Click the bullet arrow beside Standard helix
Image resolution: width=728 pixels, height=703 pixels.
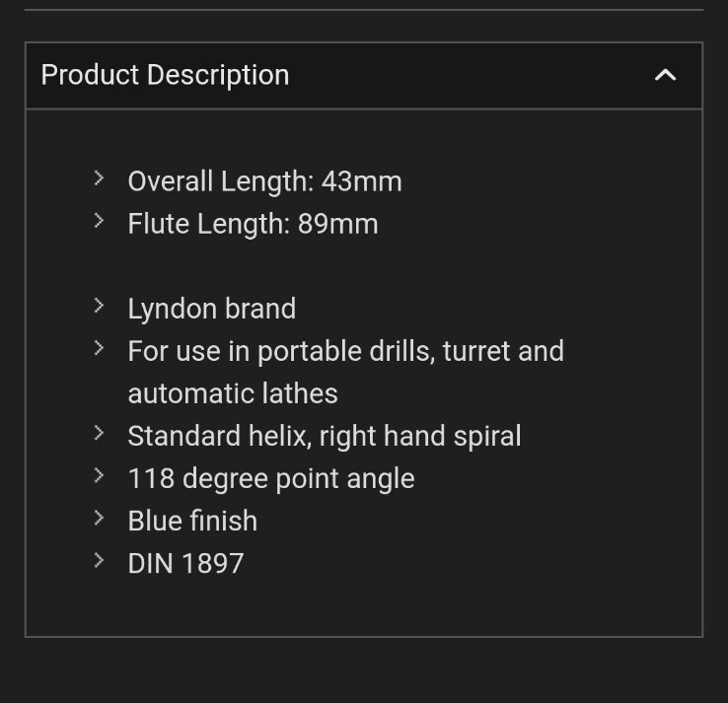coord(99,433)
